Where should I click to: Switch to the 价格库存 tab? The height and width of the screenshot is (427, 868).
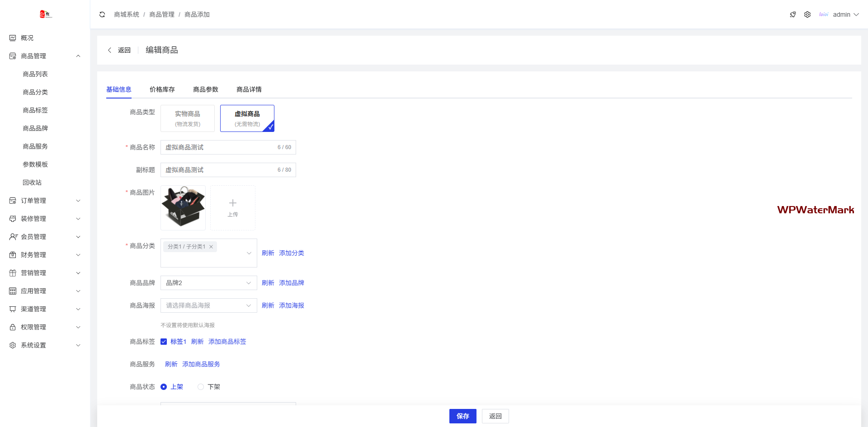[x=162, y=89]
